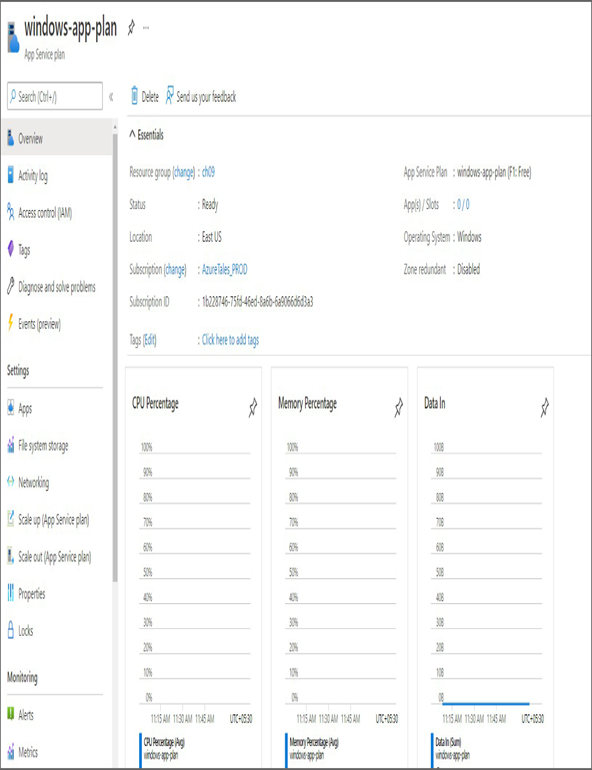Click the Networking icon
The height and width of the screenshot is (770, 592).
click(x=10, y=481)
